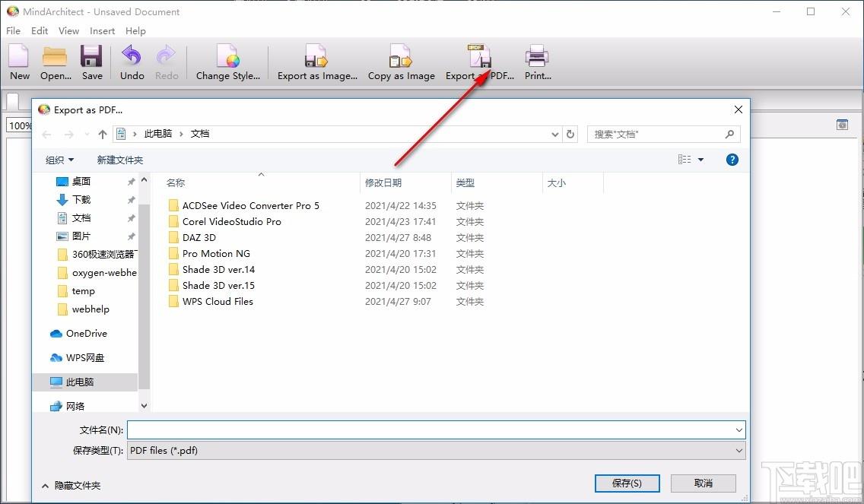Expand the address bar history dropdown
This screenshot has height=504, width=864.
pyautogui.click(x=555, y=134)
